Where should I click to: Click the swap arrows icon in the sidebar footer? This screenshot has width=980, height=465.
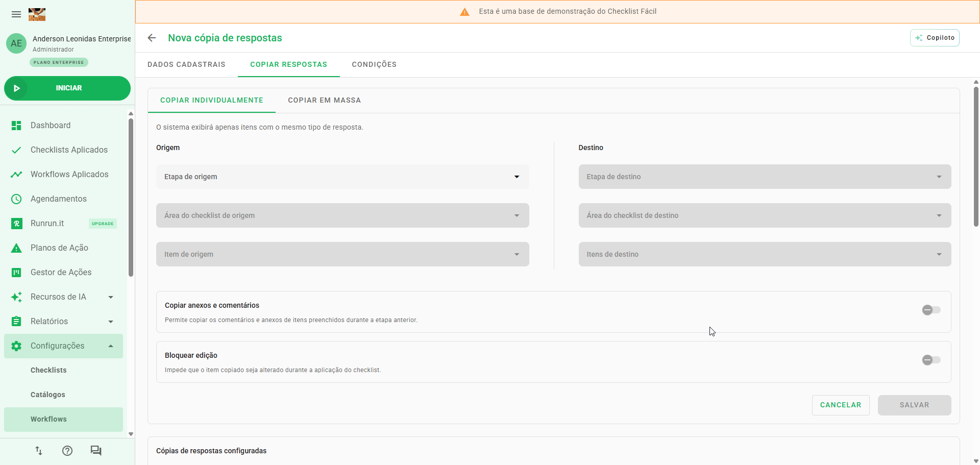(x=39, y=451)
